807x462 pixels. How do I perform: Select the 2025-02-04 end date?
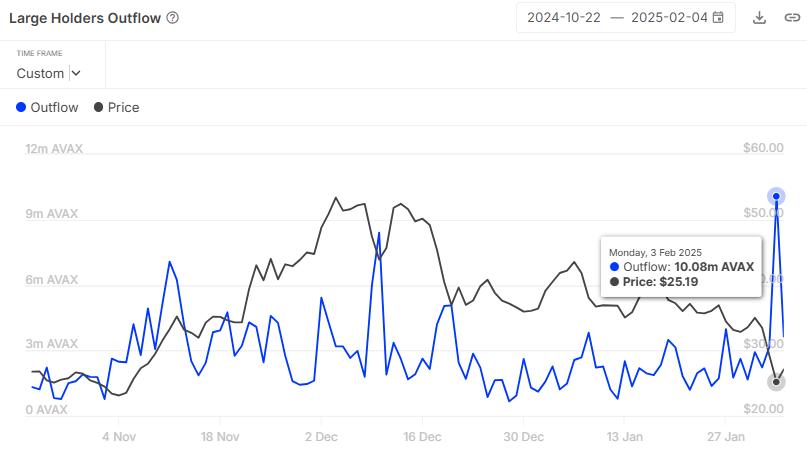(x=669, y=17)
